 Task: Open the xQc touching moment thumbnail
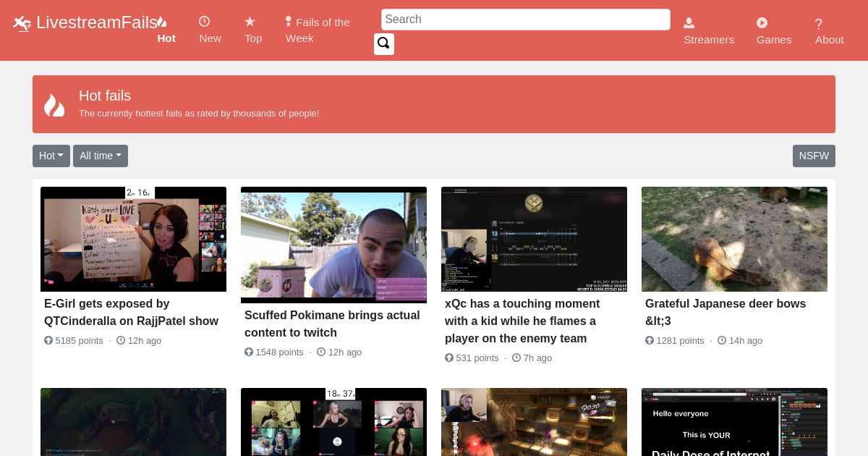pyautogui.click(x=534, y=239)
